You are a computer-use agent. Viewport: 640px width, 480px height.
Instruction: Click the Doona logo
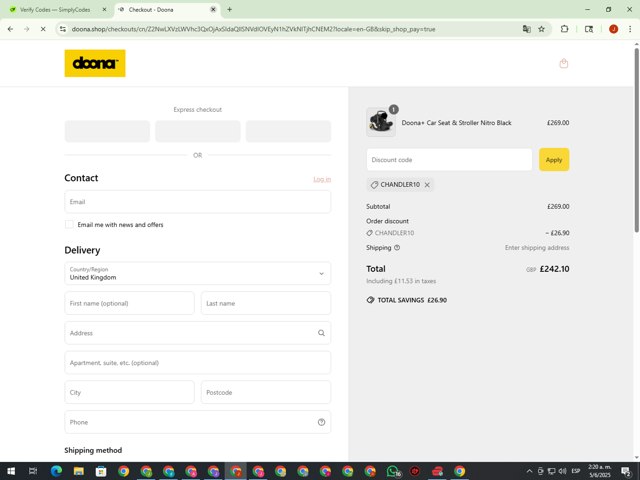pyautogui.click(x=95, y=63)
